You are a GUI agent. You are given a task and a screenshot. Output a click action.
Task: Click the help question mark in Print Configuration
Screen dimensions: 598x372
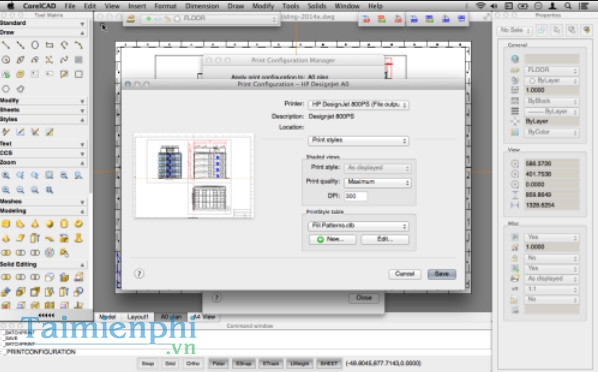(139, 274)
